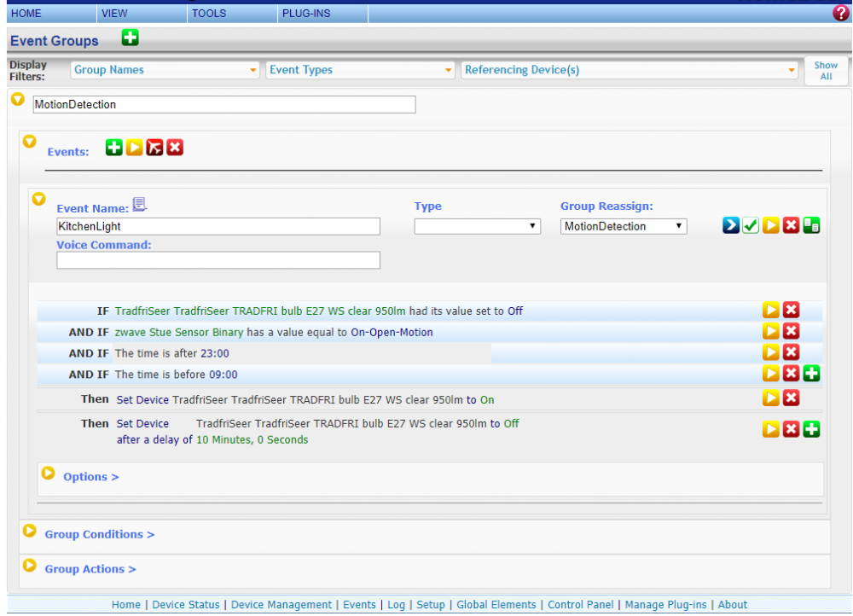Click the green checkmark icon for KitchenLight event
Screen dimensions: 853x616
751,226
